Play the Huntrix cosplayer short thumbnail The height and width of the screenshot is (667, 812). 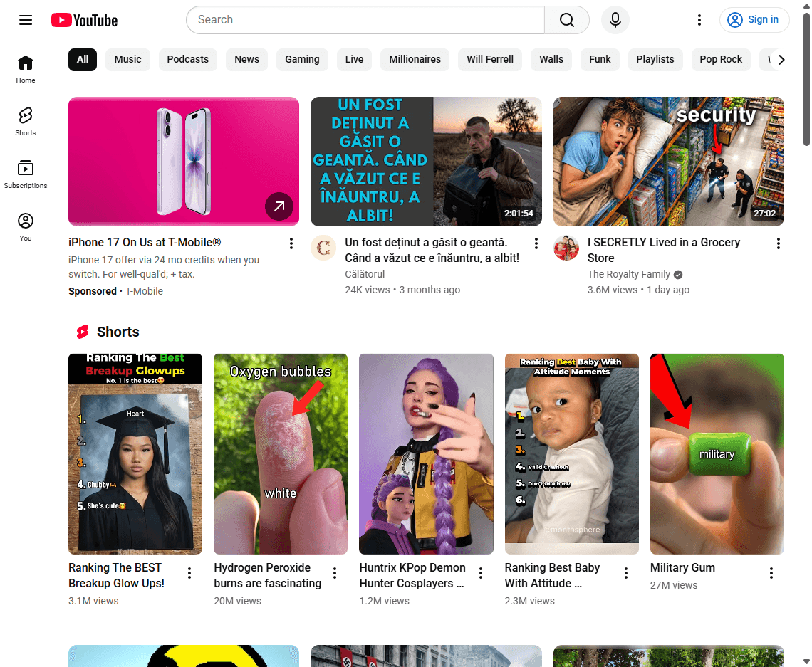(426, 454)
